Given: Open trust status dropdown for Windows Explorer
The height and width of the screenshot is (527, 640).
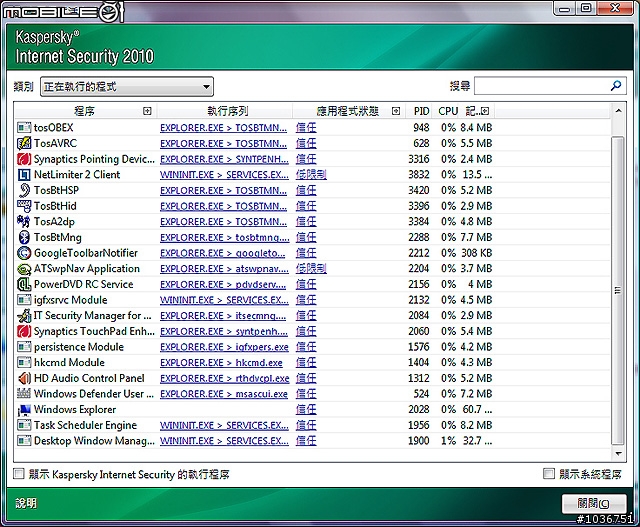Looking at the screenshot, I should coord(306,409).
